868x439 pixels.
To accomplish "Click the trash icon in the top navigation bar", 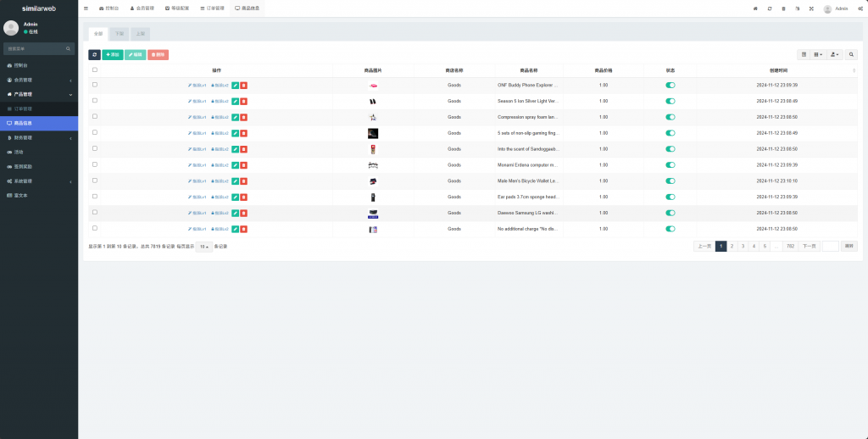I will [783, 8].
